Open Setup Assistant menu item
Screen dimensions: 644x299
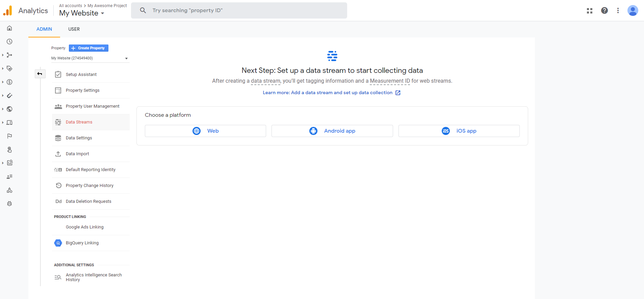[91, 75]
